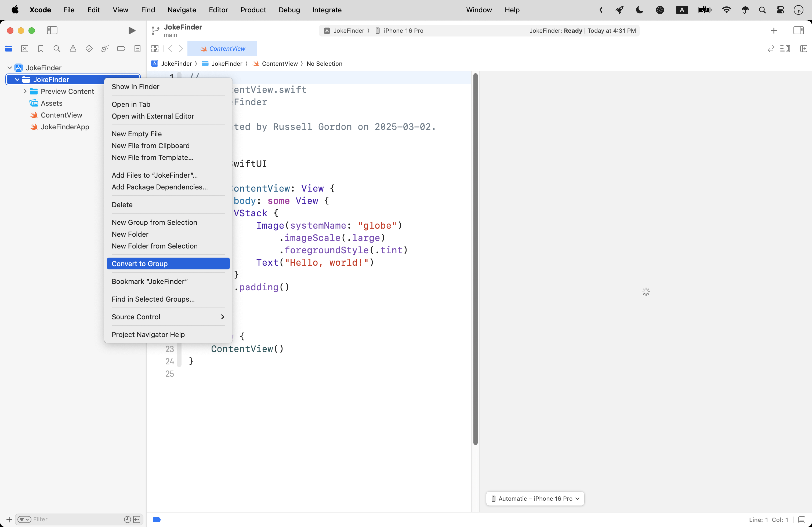Click the add editor on right icon
This screenshot has height=527, width=812.
[803, 49]
